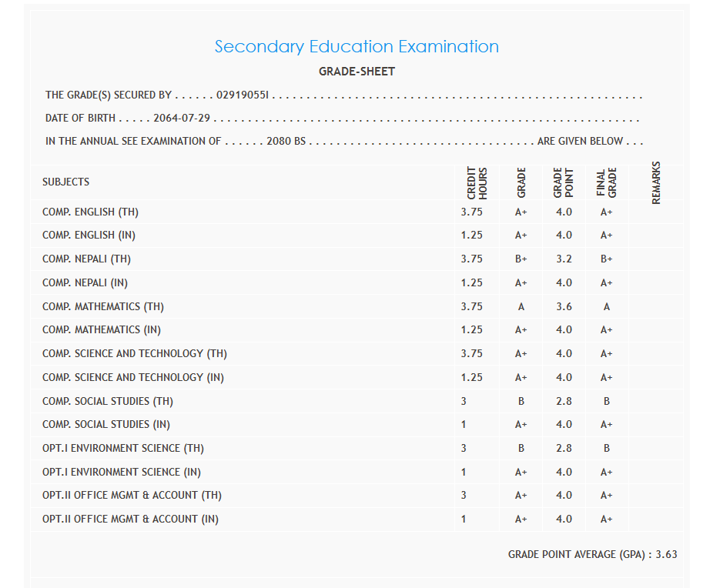The height and width of the screenshot is (588, 703).
Task: Select OPT.I ENVIRONMENT SCIENCE (TH) subject
Action: point(123,448)
